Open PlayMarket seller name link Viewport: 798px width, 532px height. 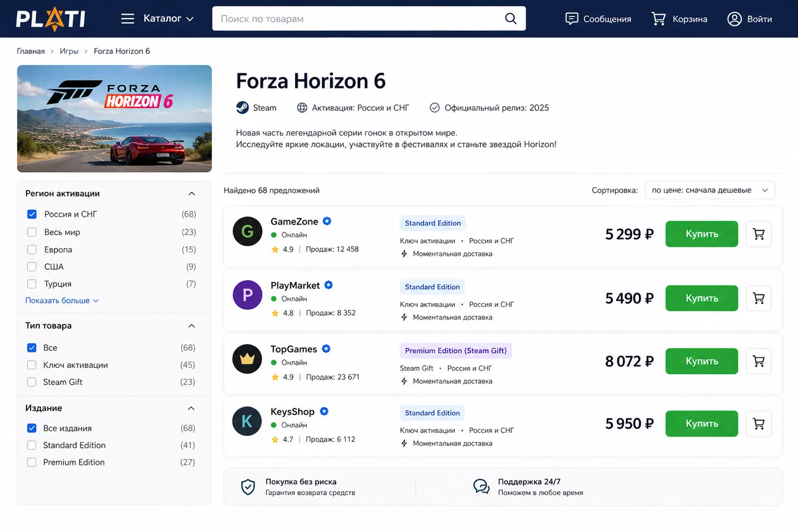tap(295, 286)
